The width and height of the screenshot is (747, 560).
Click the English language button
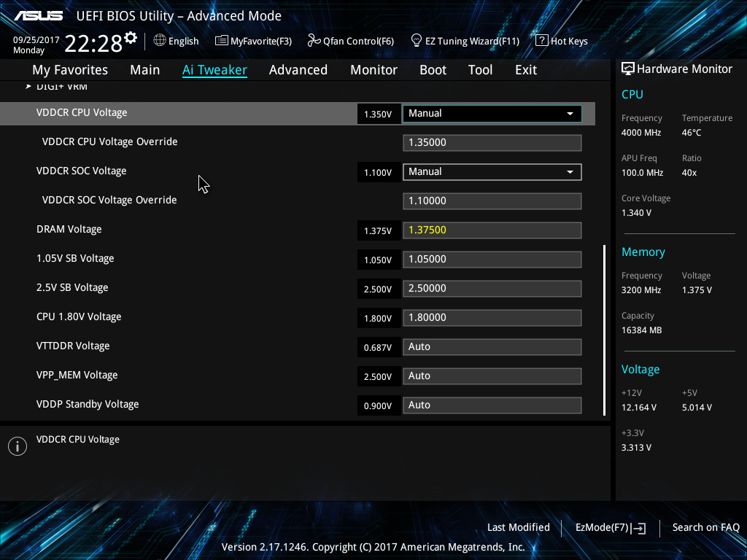177,41
